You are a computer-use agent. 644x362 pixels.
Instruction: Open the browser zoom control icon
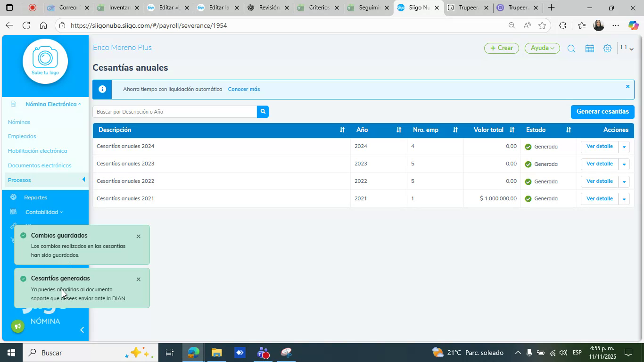[x=512, y=25]
